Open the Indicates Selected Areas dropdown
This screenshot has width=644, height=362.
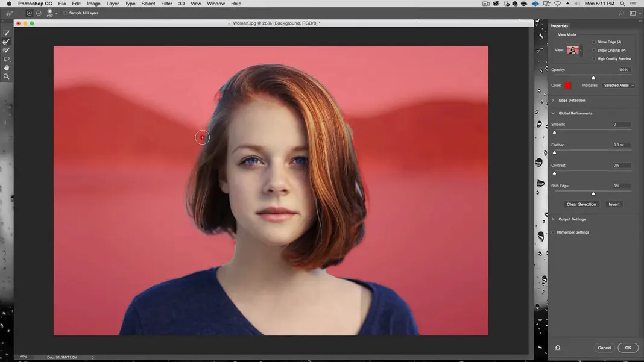click(x=619, y=86)
